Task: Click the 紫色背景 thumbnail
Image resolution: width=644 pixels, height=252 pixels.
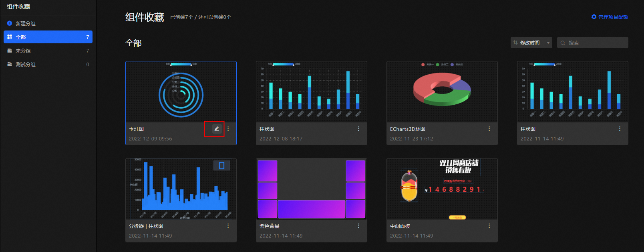Action: (x=312, y=189)
